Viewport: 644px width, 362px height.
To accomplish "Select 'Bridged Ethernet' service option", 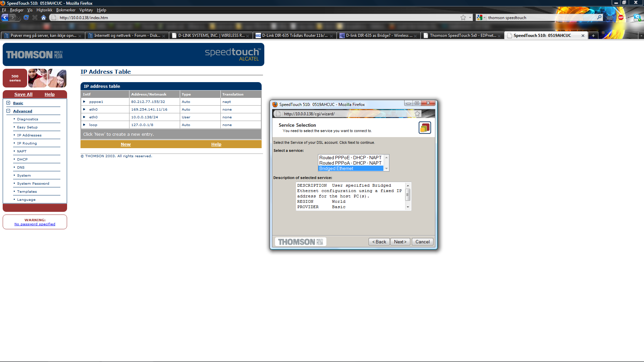I will click(351, 169).
